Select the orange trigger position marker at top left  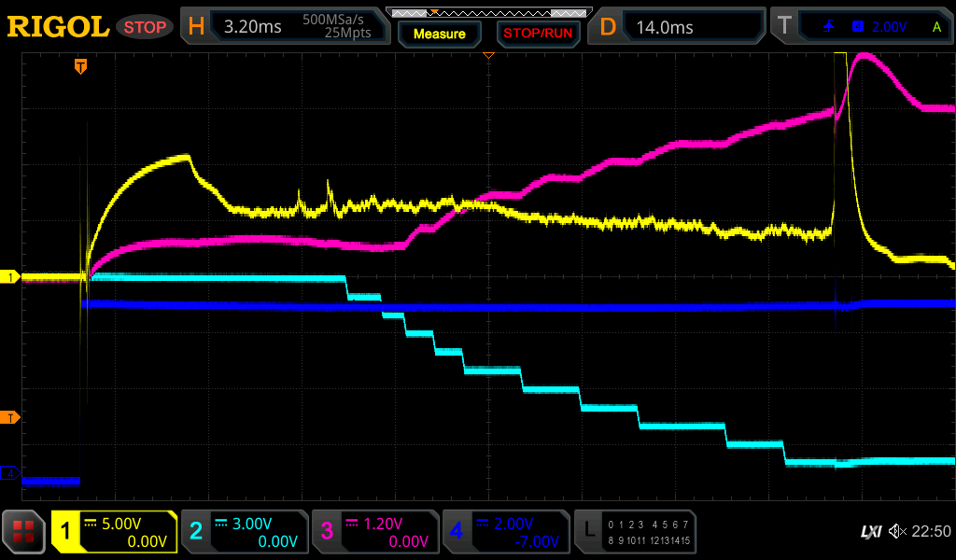tap(81, 65)
